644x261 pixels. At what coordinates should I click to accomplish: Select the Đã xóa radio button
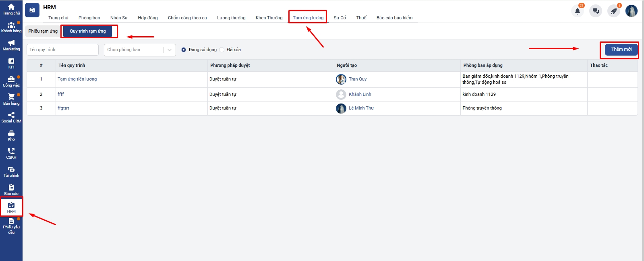coord(222,50)
